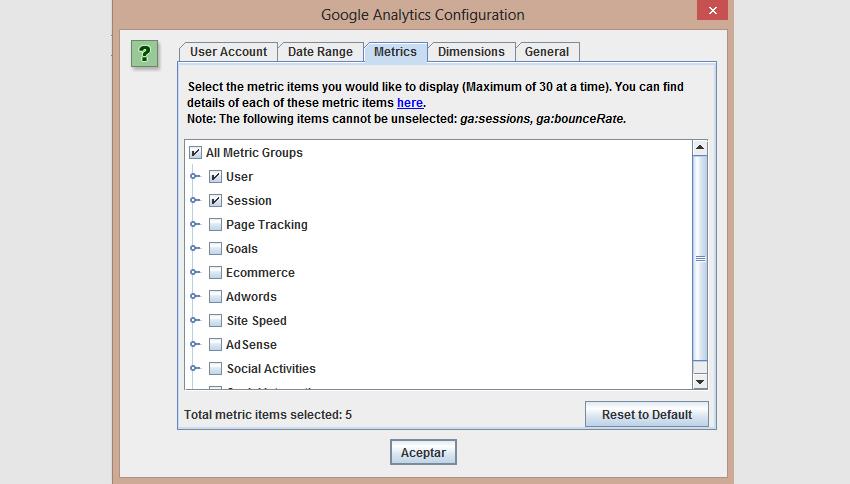Select the 'Page Tracking' label text

tap(267, 224)
